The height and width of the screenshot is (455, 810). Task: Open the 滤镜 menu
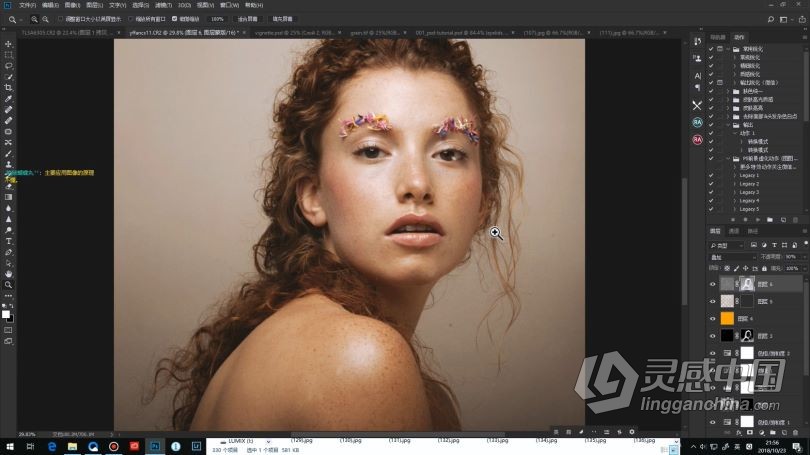163,5
